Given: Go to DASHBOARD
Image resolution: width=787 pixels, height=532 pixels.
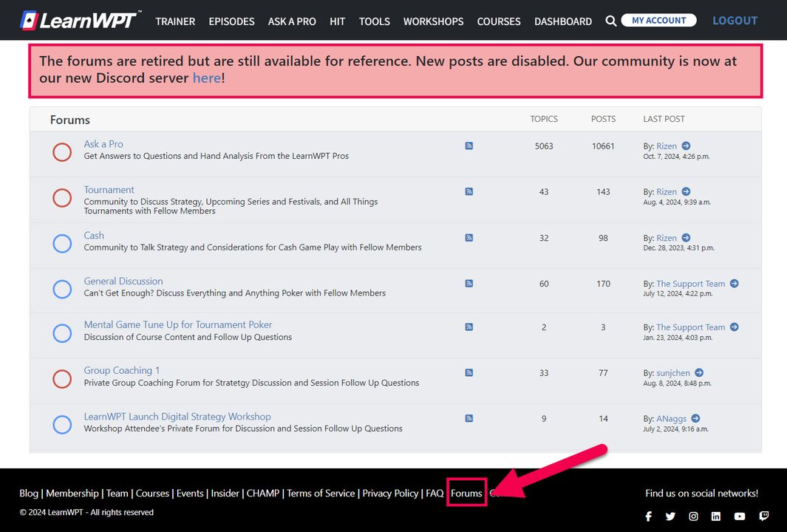Looking at the screenshot, I should click(563, 21).
